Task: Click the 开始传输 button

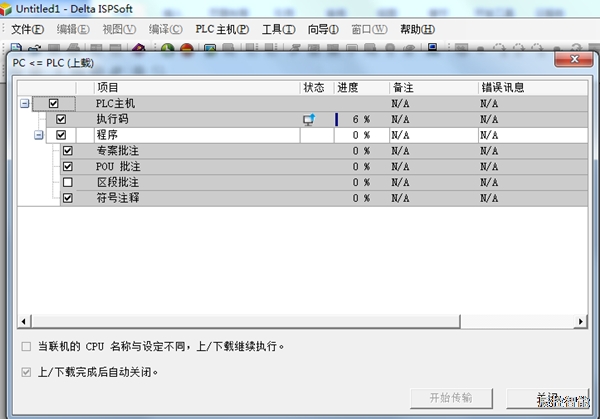Action: tap(451, 397)
